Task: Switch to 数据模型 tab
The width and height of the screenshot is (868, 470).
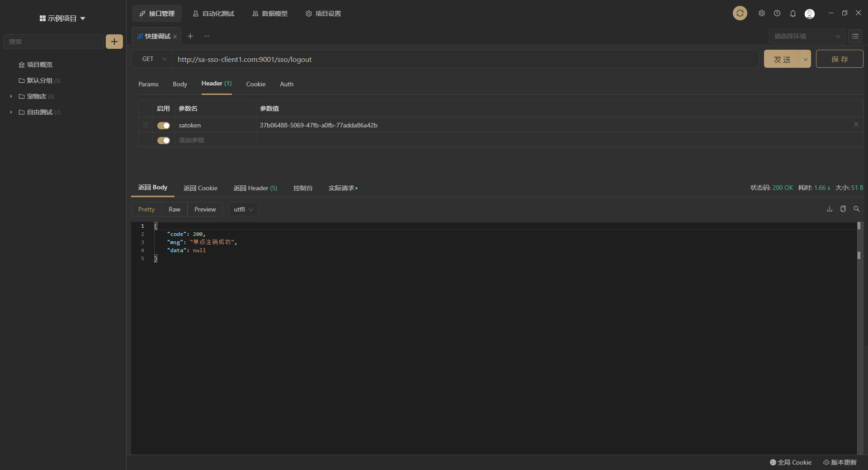Action: click(270, 14)
